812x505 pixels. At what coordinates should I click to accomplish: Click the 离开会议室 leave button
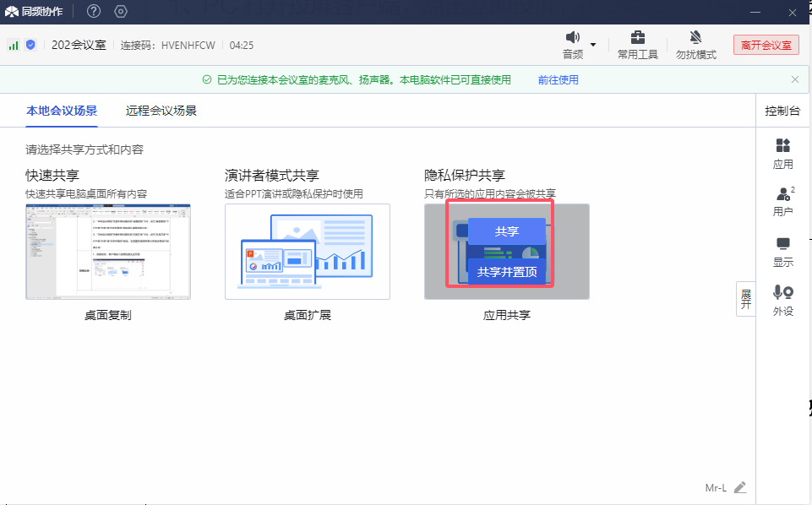point(766,46)
